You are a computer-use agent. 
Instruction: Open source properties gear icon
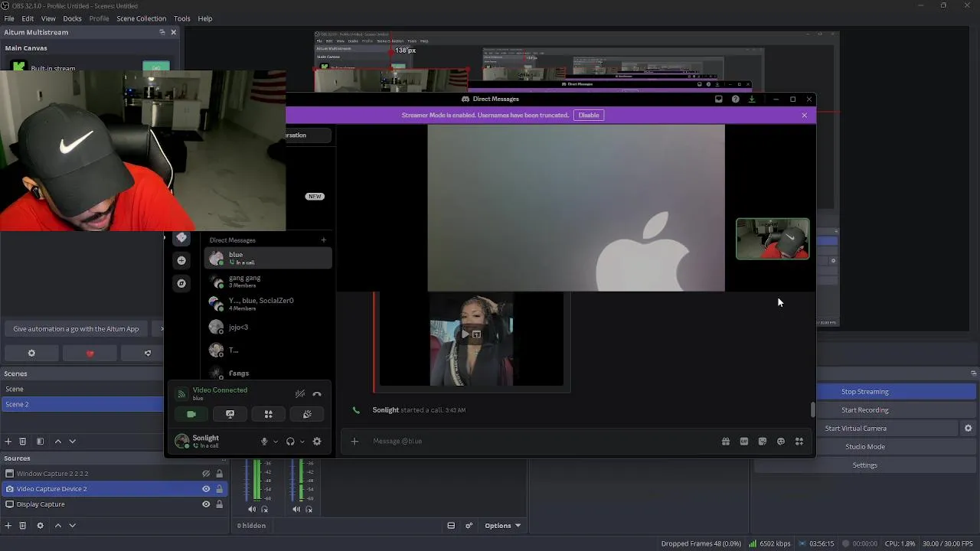(40, 526)
